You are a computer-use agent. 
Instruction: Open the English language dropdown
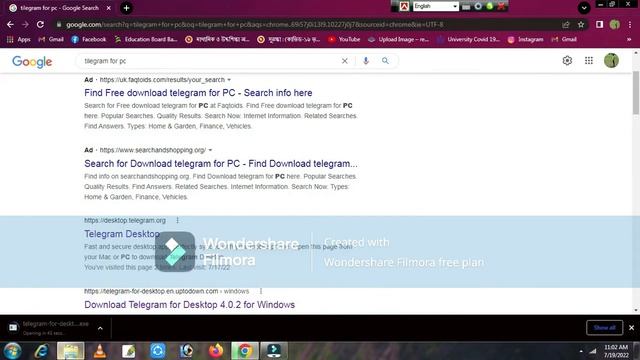[x=436, y=6]
